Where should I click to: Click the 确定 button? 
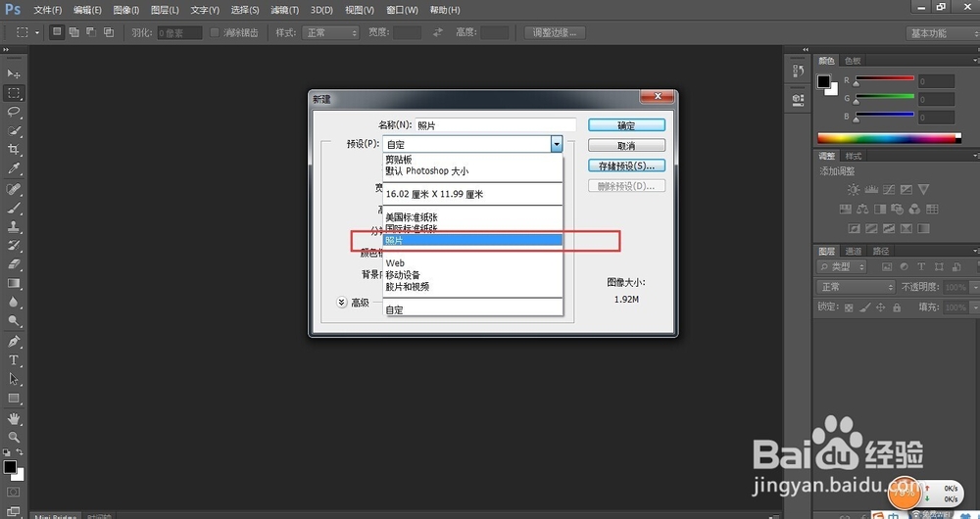(x=626, y=125)
